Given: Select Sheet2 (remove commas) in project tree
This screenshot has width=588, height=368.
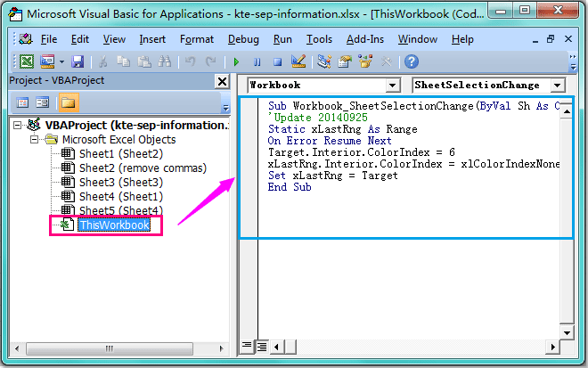Looking at the screenshot, I should tap(141, 168).
